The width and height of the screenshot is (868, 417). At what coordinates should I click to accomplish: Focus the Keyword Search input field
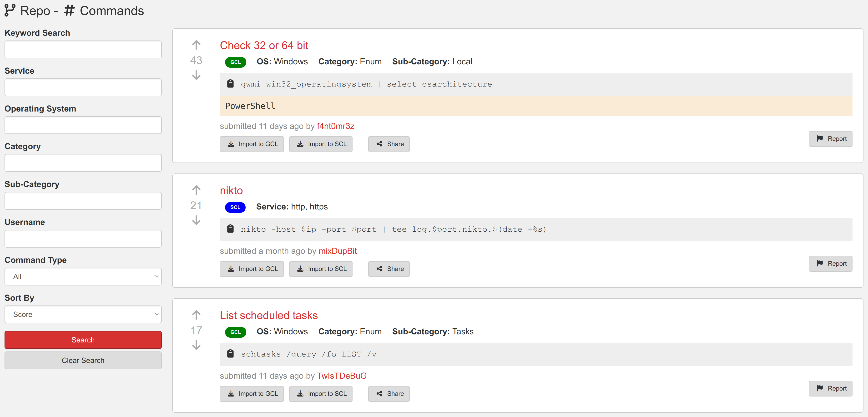point(83,50)
